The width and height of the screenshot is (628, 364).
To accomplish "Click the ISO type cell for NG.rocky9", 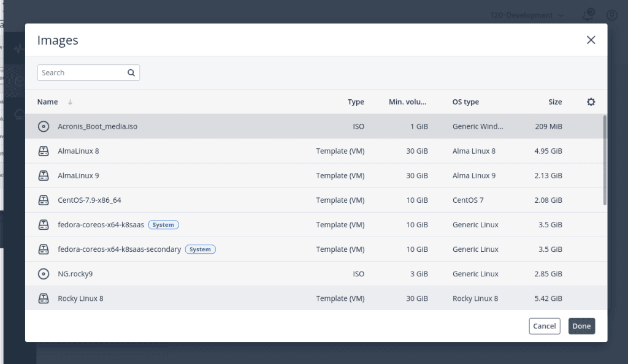I will click(358, 274).
